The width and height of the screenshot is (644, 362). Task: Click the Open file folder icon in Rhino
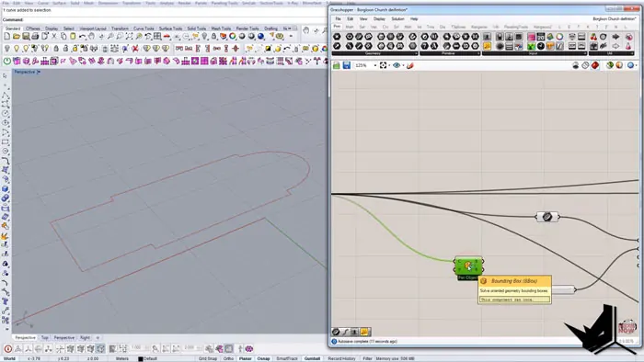(17, 37)
